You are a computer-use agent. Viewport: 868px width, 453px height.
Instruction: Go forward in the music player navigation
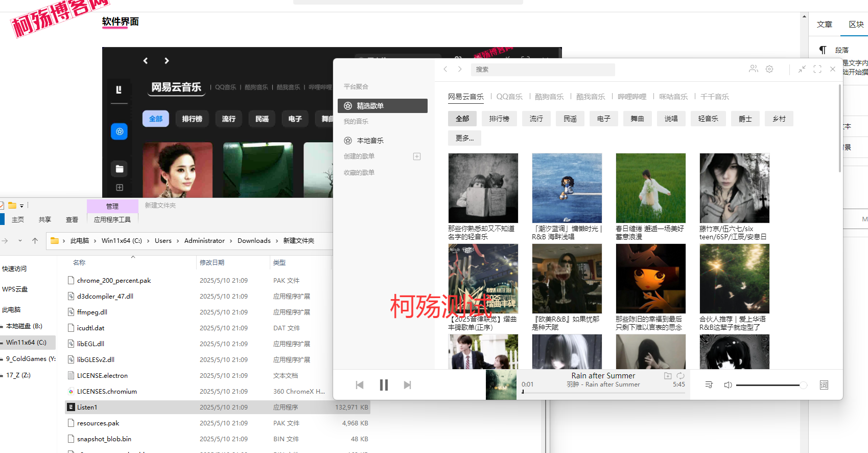tap(460, 69)
